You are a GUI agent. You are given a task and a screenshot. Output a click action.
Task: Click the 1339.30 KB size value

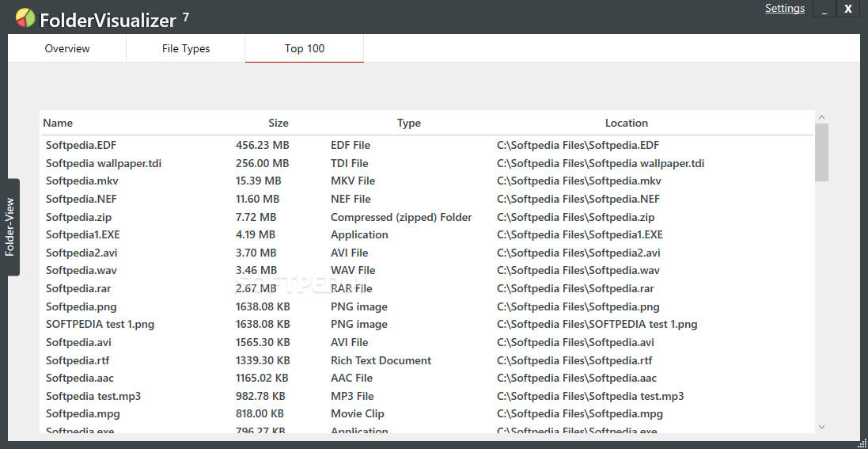263,360
